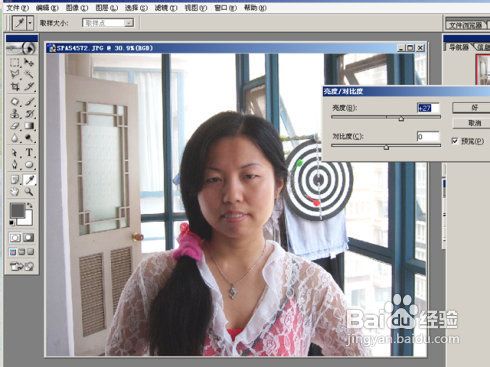Click the 亮度/对比度 dialog title bar
490x367 pixels.
(406, 91)
